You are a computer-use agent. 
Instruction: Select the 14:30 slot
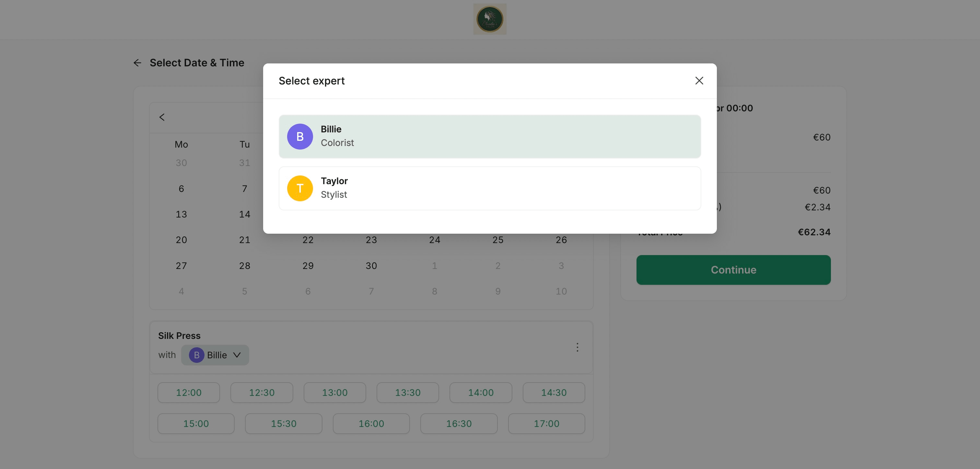tap(554, 393)
